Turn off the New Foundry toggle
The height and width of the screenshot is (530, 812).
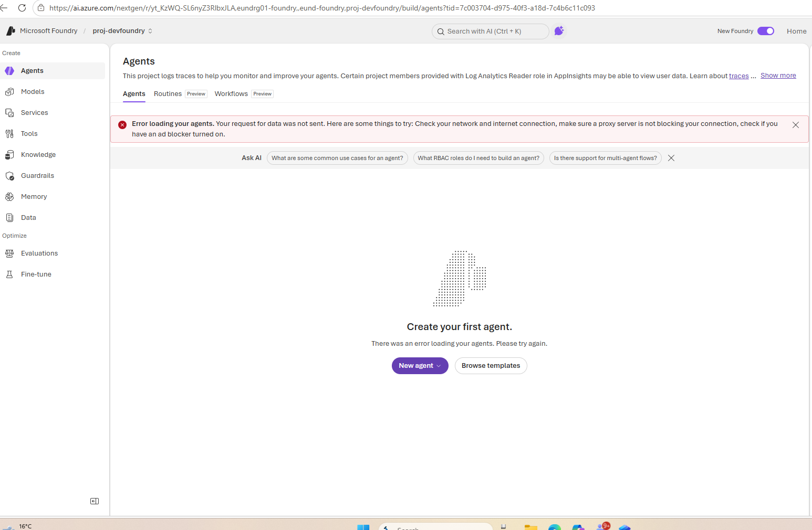(766, 31)
